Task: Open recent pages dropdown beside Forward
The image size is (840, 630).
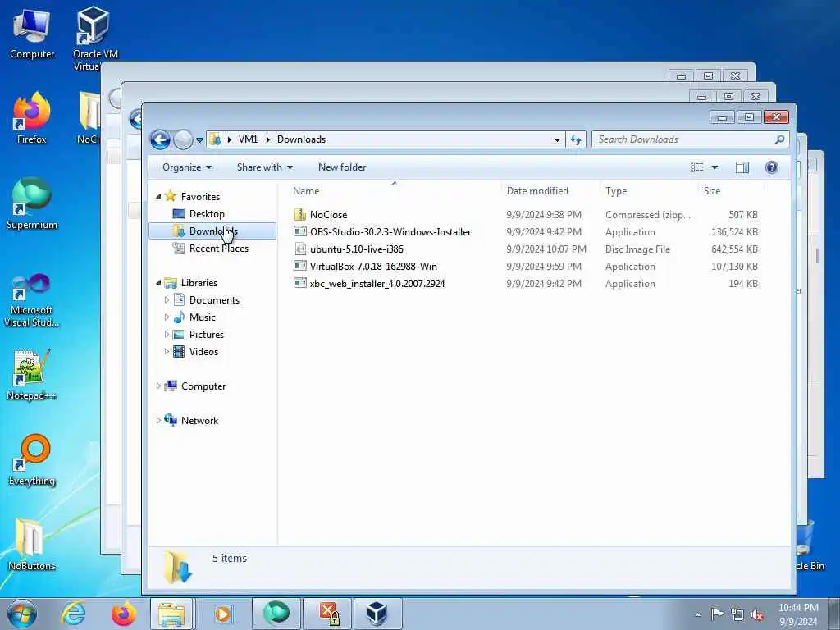Action: [x=199, y=139]
